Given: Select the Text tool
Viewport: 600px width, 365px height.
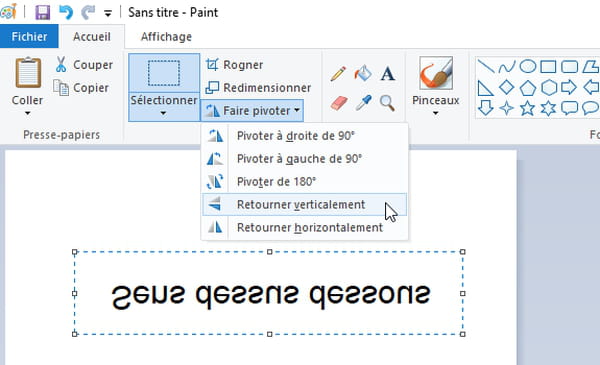Looking at the screenshot, I should tap(388, 73).
